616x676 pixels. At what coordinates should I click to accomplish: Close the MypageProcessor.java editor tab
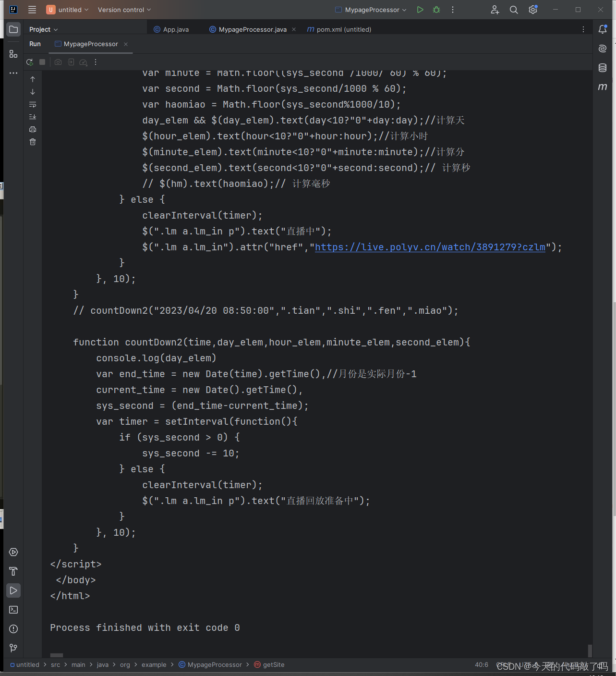(x=294, y=29)
